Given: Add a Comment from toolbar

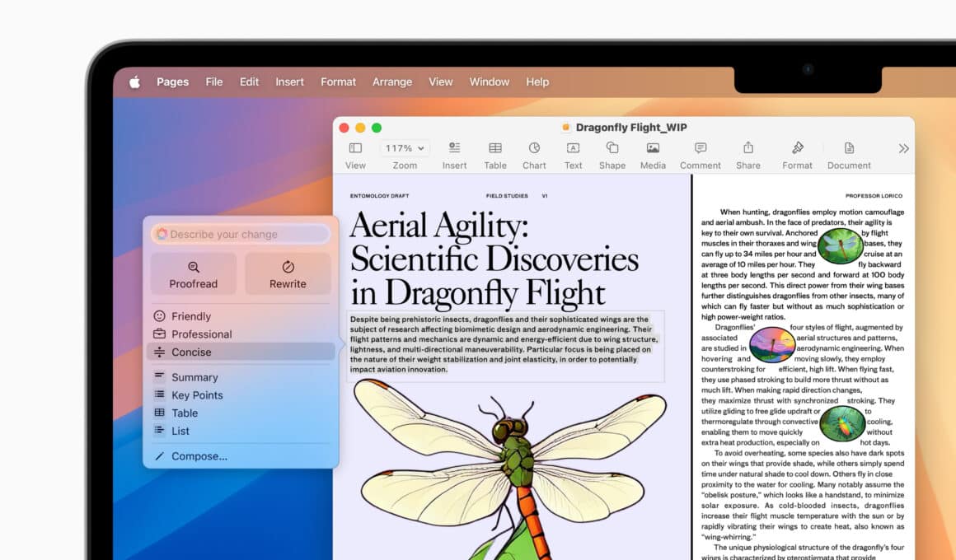Looking at the screenshot, I should pyautogui.click(x=701, y=148).
